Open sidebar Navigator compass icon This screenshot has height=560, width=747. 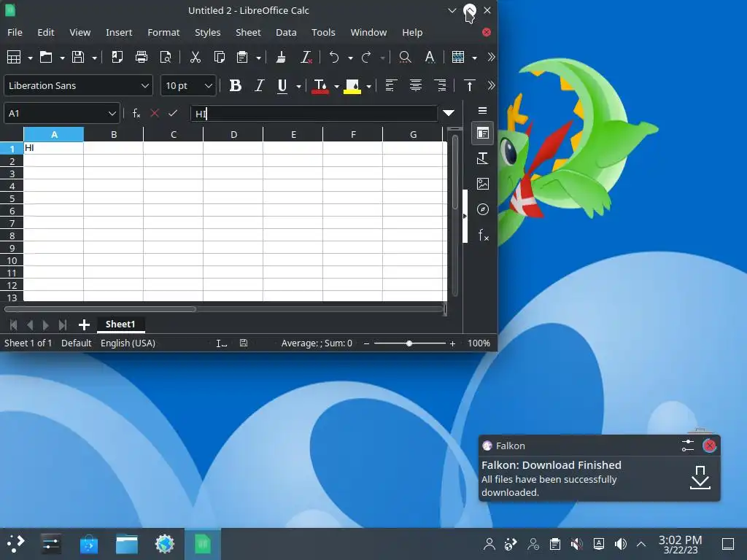click(483, 209)
